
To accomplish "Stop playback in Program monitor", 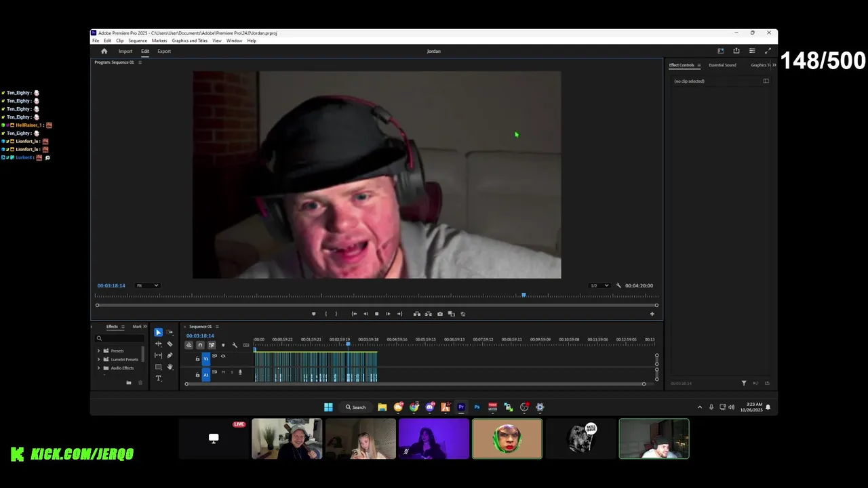I will click(x=377, y=314).
